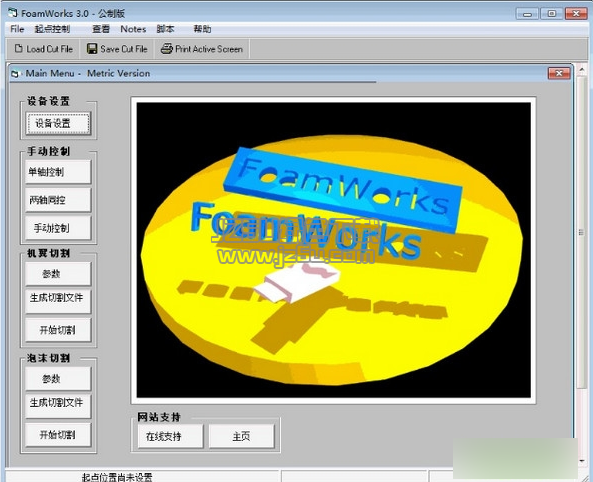Click Print Active Screen toolbar label
Screen dimensions: 593x482
[x=209, y=49]
